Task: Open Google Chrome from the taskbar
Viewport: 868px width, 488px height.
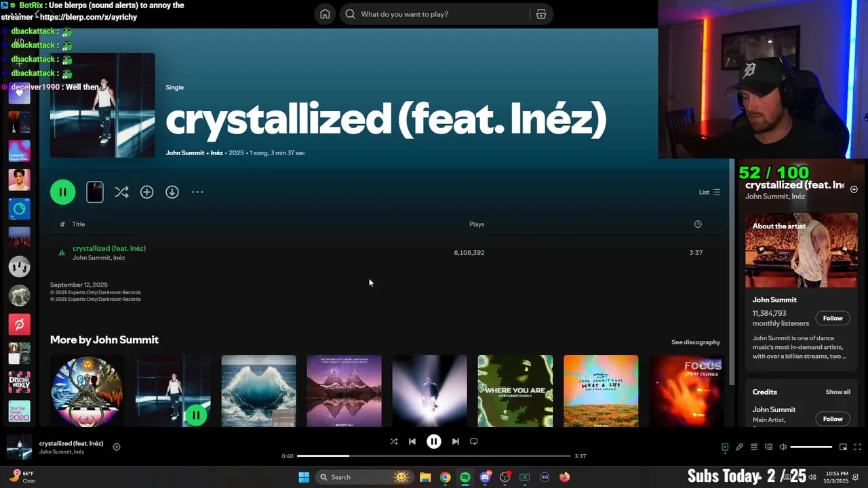Action: (x=445, y=477)
